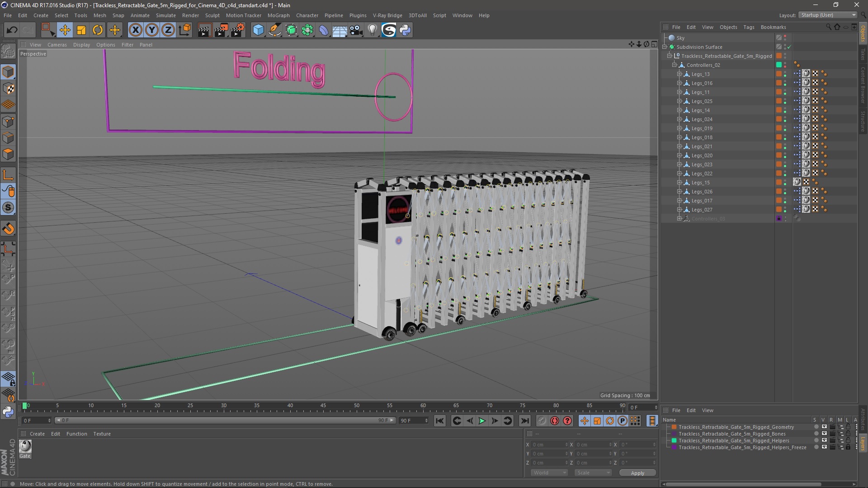Collapse the Controllers_02 hierarchy
Viewport: 868px width, 488px height.
point(674,65)
